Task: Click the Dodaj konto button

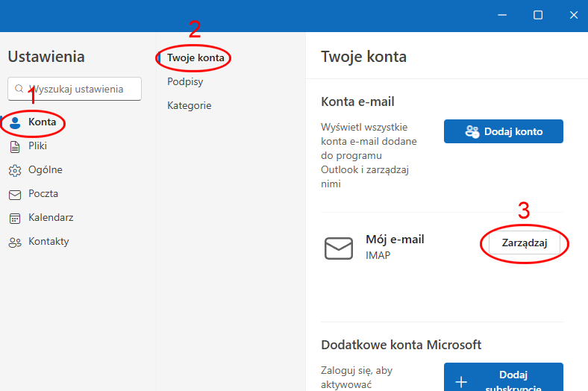Action: coord(503,131)
